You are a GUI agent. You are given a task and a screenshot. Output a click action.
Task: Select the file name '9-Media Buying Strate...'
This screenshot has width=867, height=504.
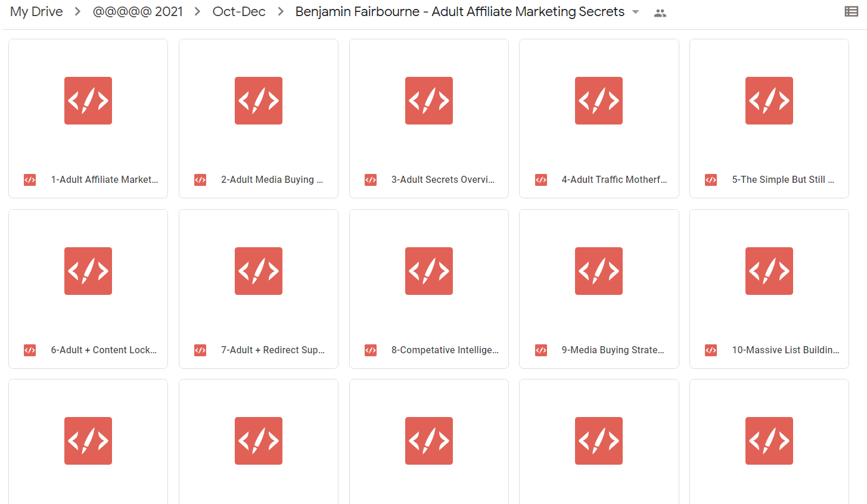tap(613, 350)
